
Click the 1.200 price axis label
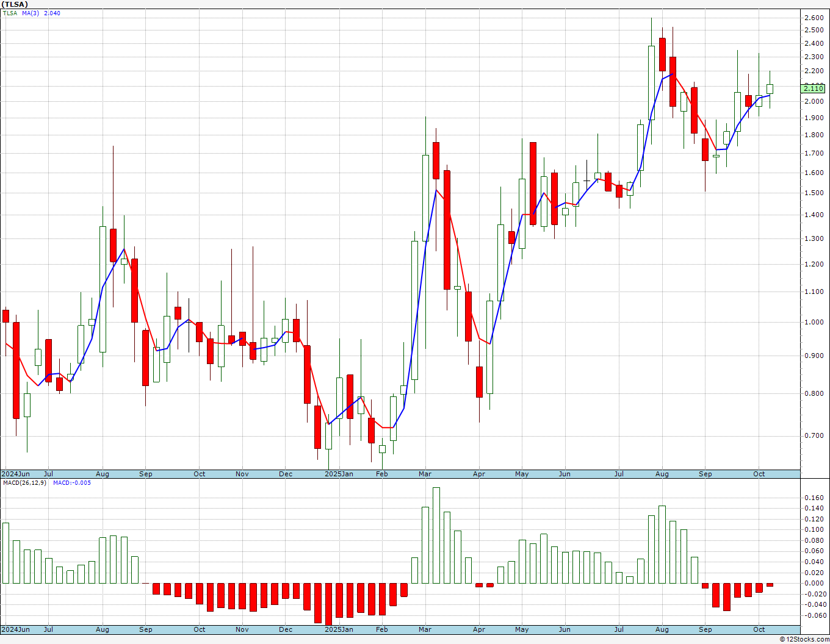pyautogui.click(x=814, y=264)
